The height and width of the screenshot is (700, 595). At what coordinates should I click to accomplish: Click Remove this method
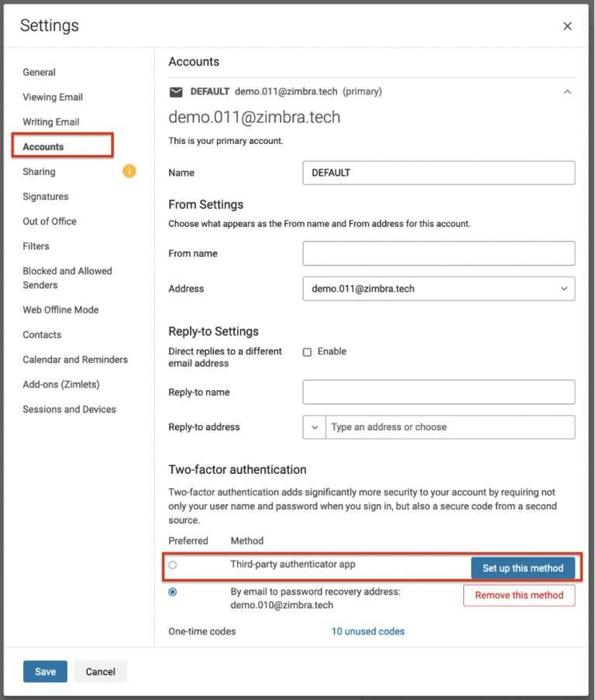pyautogui.click(x=518, y=595)
